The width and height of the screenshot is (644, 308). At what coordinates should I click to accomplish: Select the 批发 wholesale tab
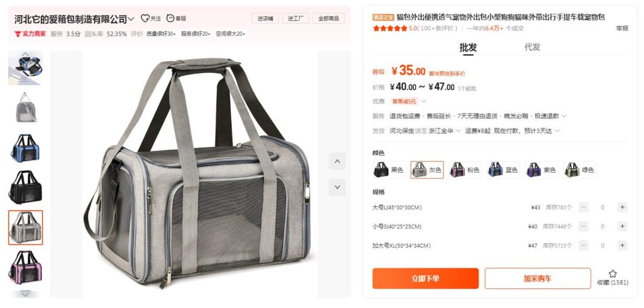[468, 47]
